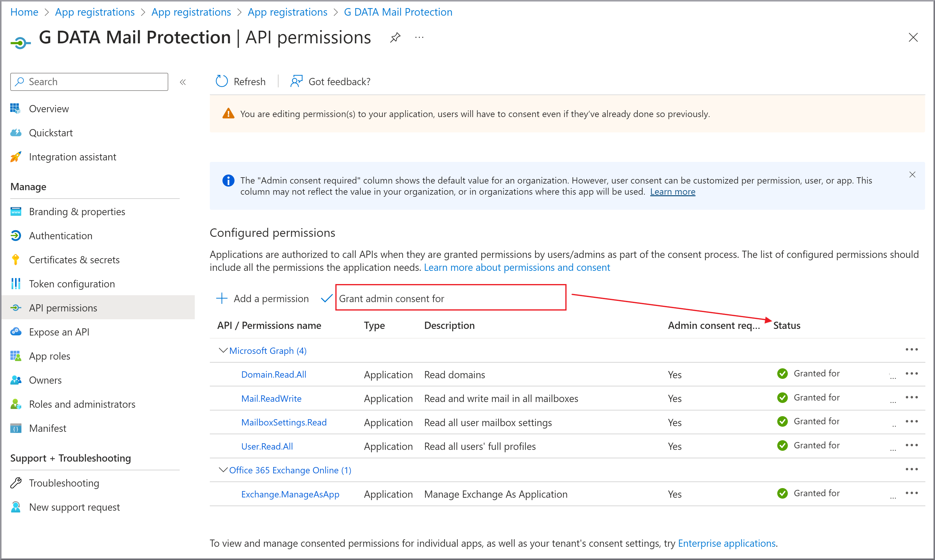Viewport: 935px width, 560px height.
Task: Click Add a permission
Action: click(x=262, y=299)
